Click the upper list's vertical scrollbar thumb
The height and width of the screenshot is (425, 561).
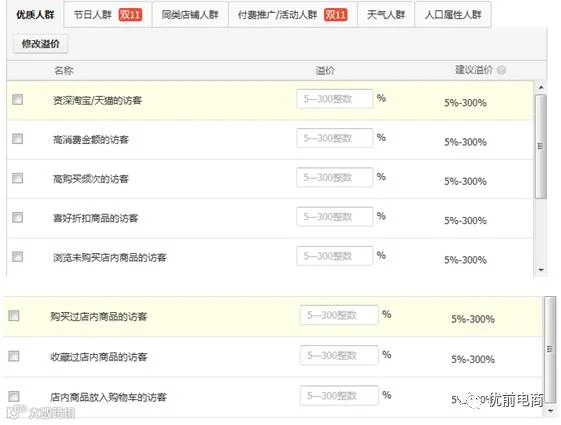[x=541, y=146]
